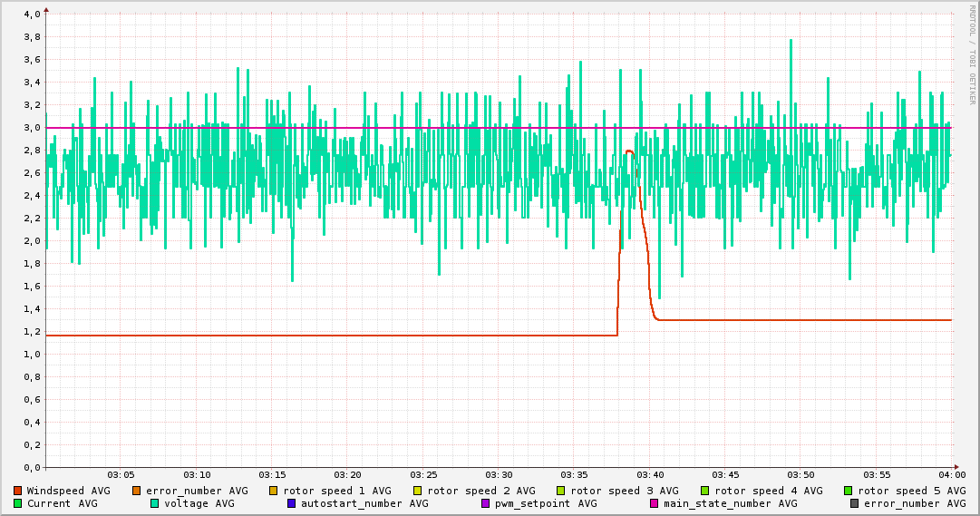Select the rotor speed 4 AVG label
This screenshot has width=980, height=516.
pos(768,491)
